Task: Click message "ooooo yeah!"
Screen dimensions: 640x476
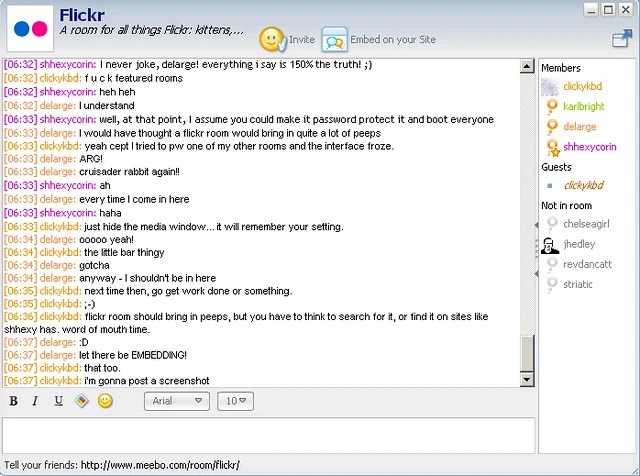Action: coord(107,240)
